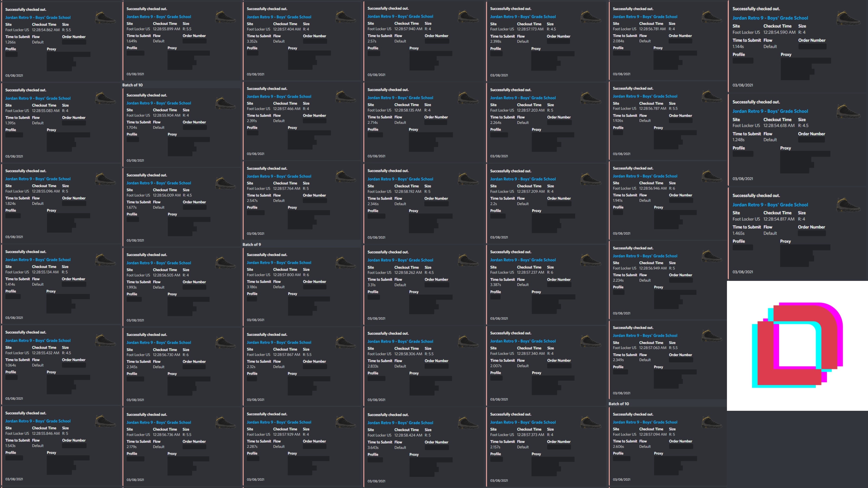The height and width of the screenshot is (488, 868).
Task: Open shoe thumbnail in 12:28:54.862 AM checkout card
Action: [105, 18]
